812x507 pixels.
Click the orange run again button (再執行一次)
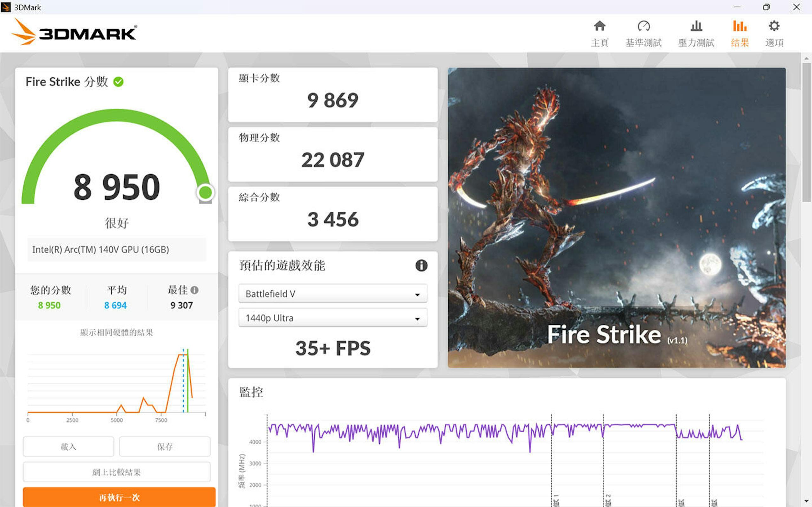119,497
